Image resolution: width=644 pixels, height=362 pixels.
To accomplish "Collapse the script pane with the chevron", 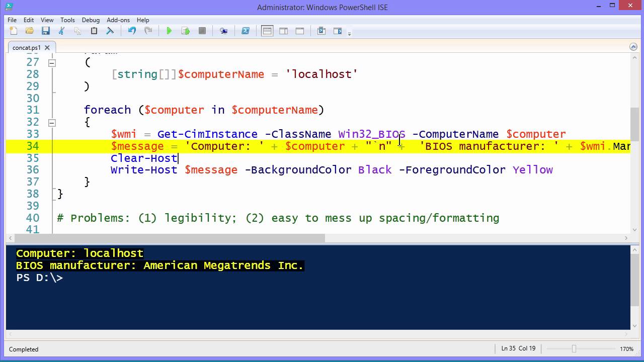I will (633, 47).
